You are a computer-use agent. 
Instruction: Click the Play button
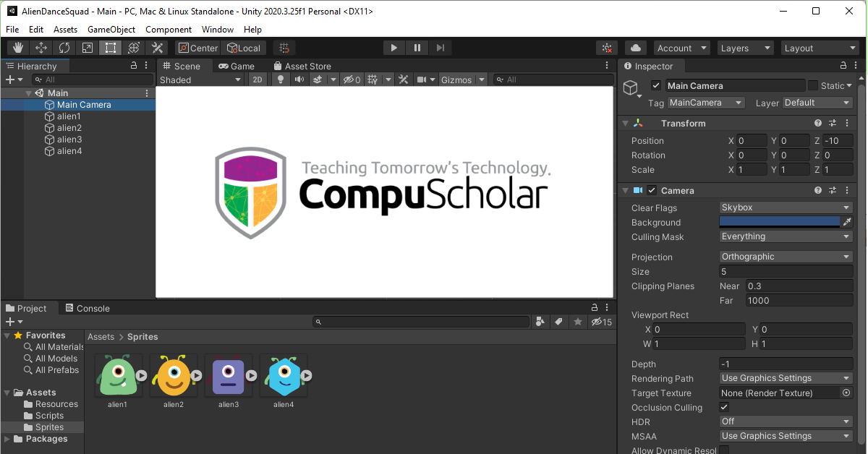click(x=393, y=48)
